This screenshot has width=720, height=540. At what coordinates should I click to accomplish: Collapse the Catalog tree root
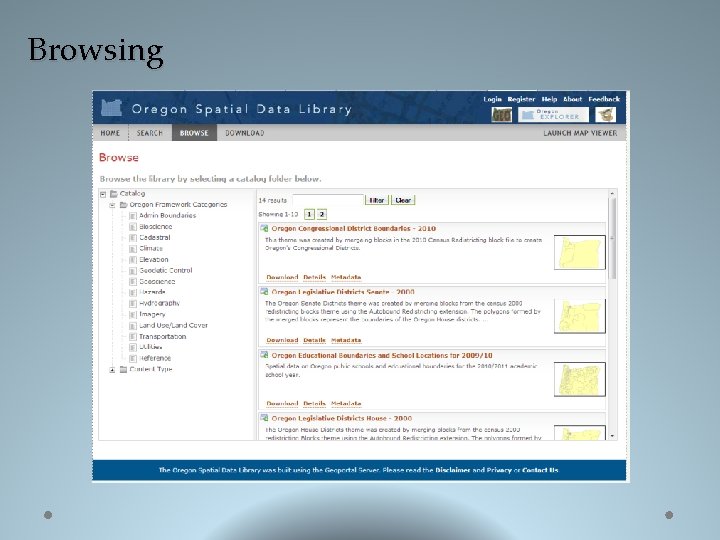pos(103,194)
